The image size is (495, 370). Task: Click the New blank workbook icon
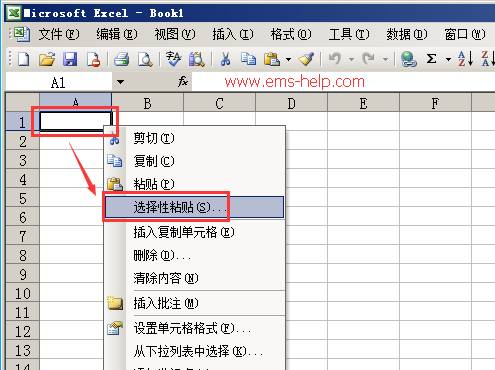tap(23, 59)
